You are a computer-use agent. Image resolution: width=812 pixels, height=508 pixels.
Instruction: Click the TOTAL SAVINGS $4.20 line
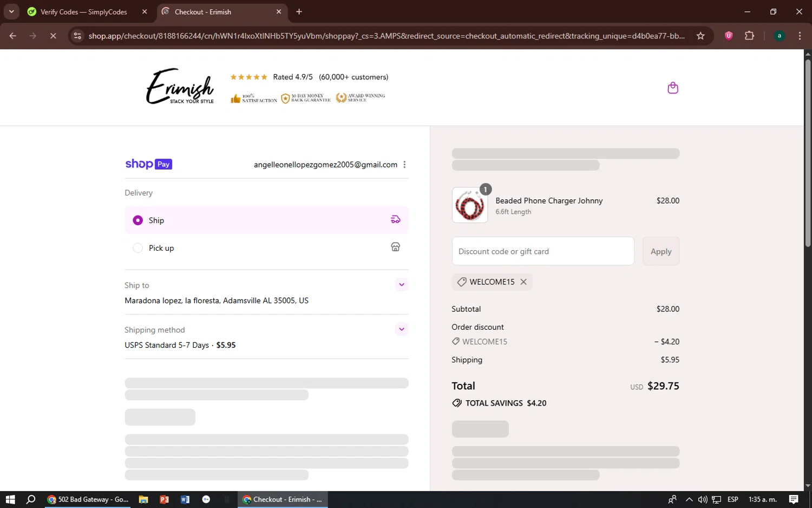[x=499, y=403]
